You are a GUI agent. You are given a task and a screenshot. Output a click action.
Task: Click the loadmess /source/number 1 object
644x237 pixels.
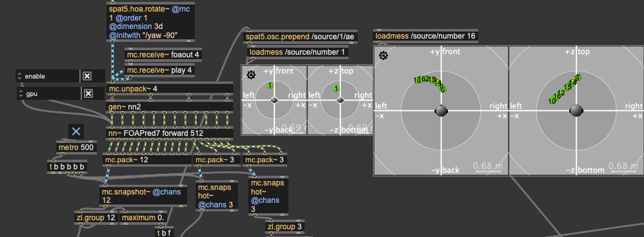coord(297,52)
